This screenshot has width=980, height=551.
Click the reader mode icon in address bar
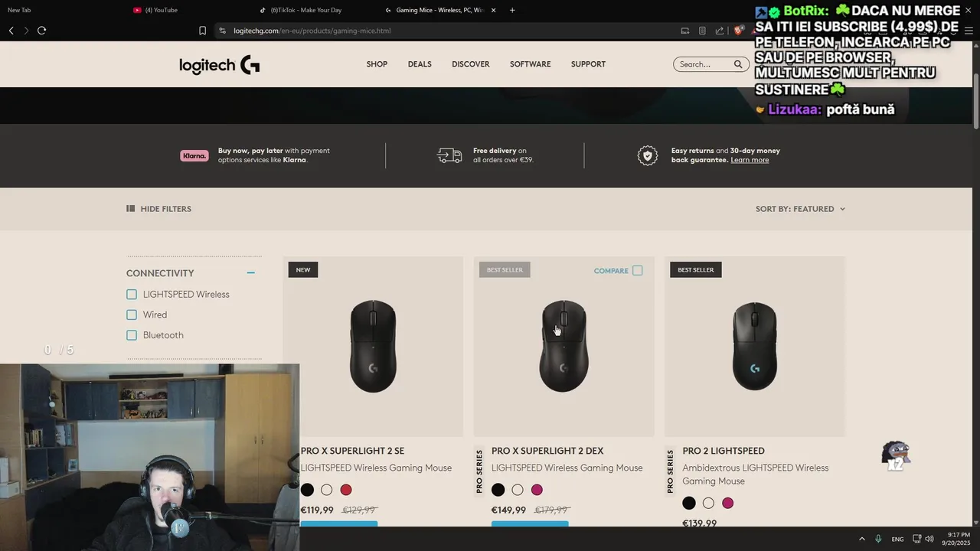702,31
